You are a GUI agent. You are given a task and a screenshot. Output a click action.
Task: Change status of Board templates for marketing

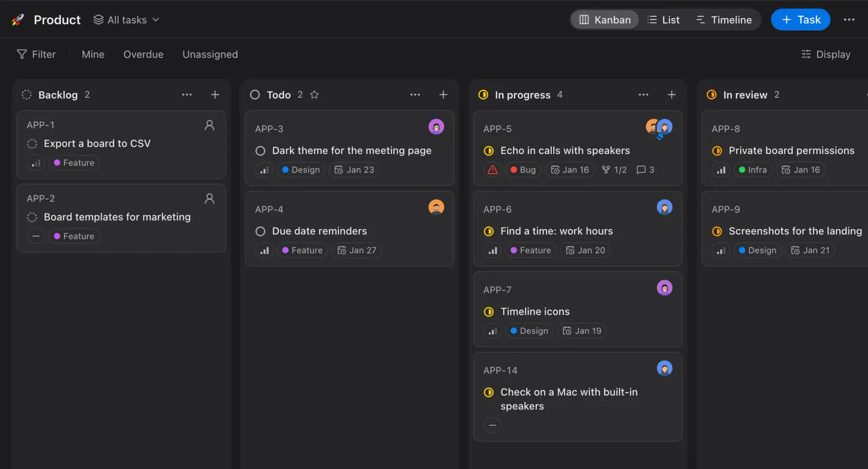pos(32,217)
